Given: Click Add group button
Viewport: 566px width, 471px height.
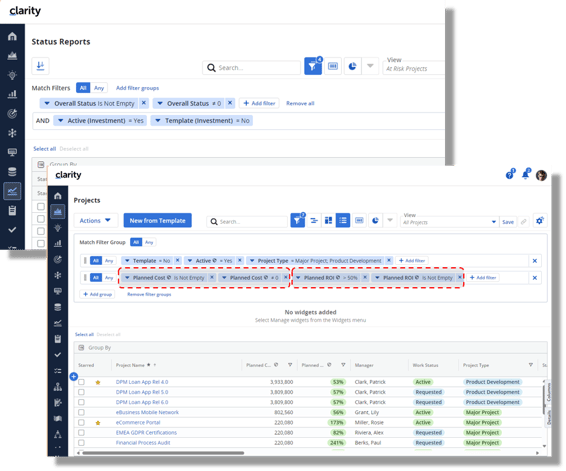Looking at the screenshot, I should point(97,294).
